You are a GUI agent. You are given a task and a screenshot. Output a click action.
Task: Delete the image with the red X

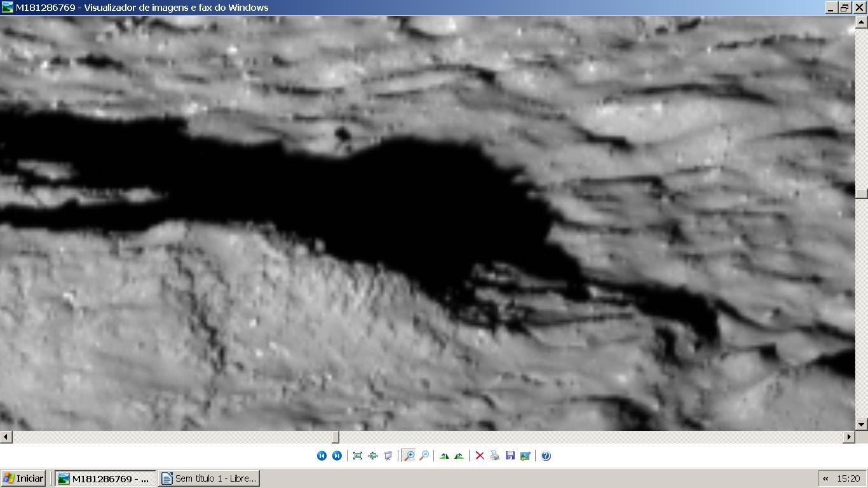[x=480, y=456]
